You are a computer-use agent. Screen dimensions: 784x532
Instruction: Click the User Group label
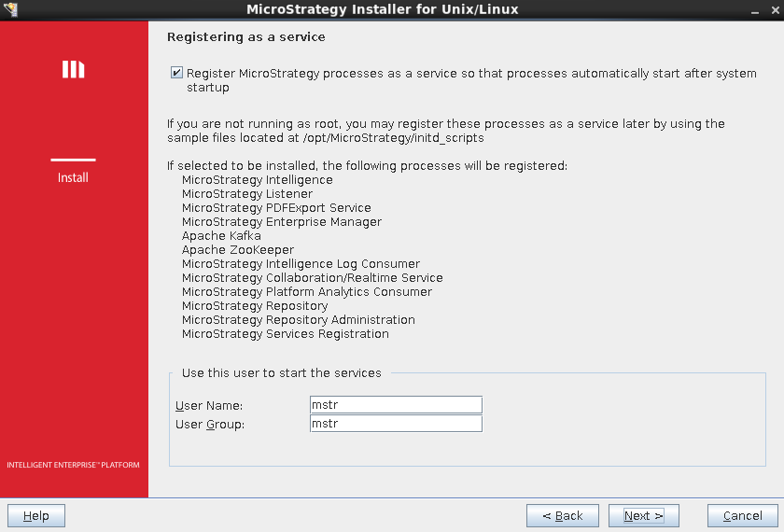point(209,425)
